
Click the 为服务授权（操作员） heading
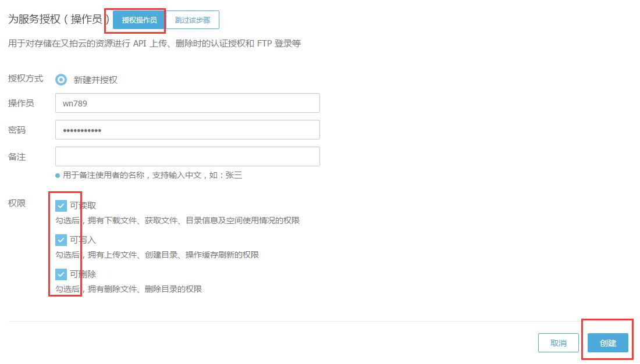(58, 19)
